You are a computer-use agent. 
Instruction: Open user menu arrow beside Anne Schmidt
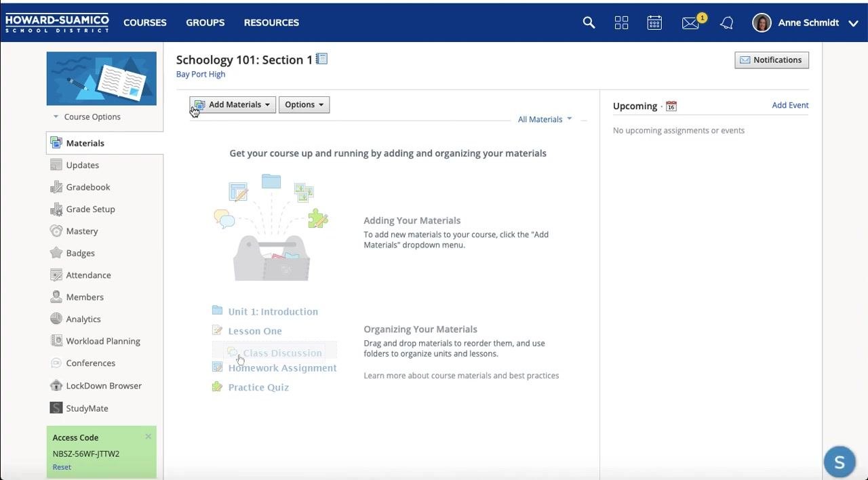(853, 23)
